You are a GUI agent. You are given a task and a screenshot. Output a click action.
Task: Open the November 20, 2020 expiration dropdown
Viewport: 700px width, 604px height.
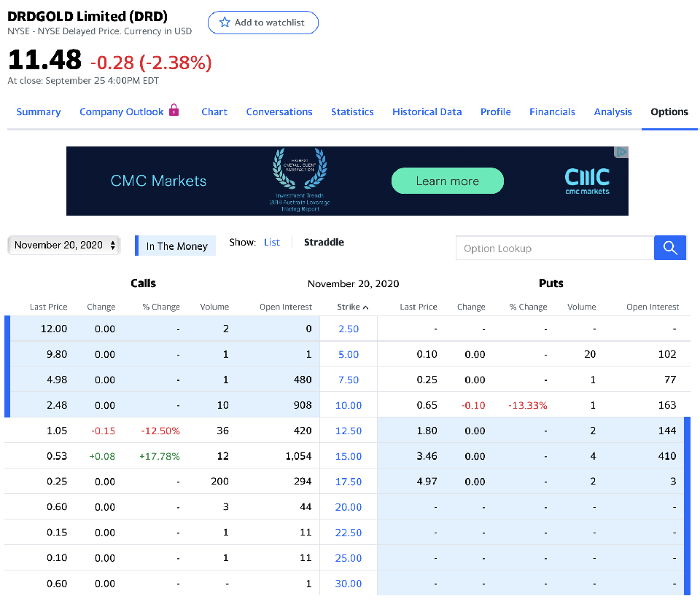tap(64, 246)
